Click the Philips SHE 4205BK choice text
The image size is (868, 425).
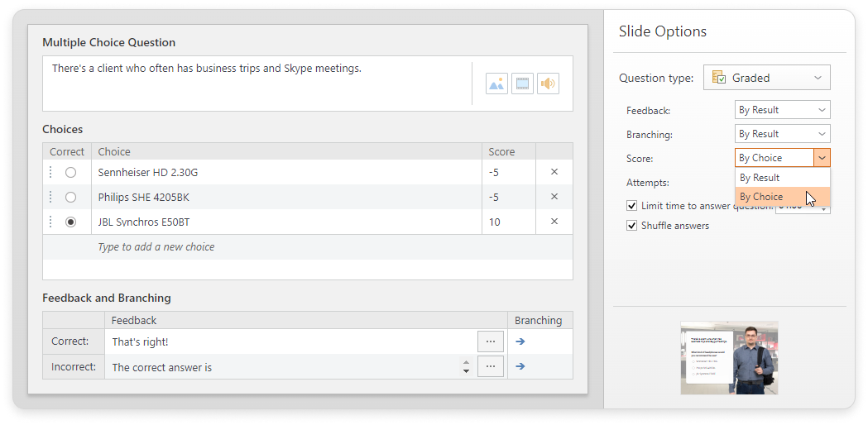(143, 197)
